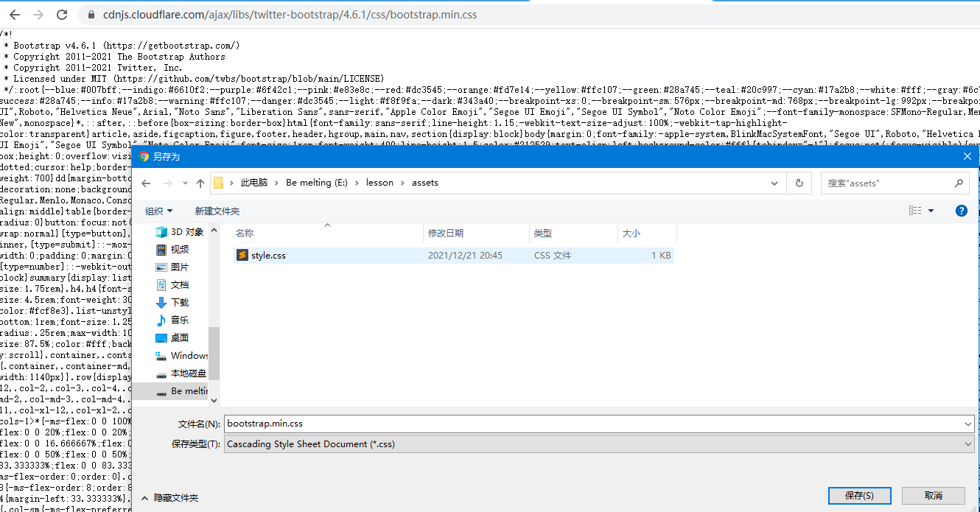Select assets folder in breadcrumb
Viewport: 980px width, 512px height.
click(425, 183)
